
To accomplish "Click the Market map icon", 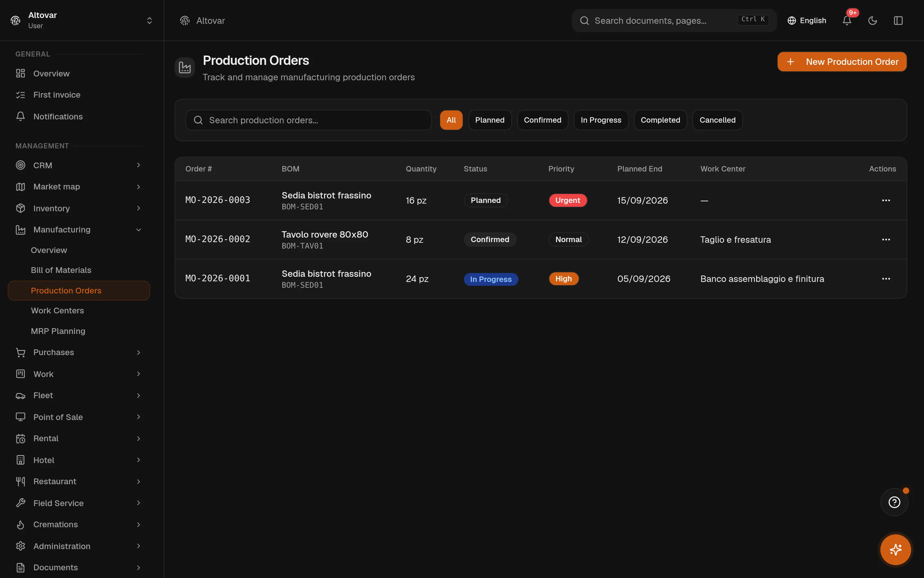I will pos(21,187).
